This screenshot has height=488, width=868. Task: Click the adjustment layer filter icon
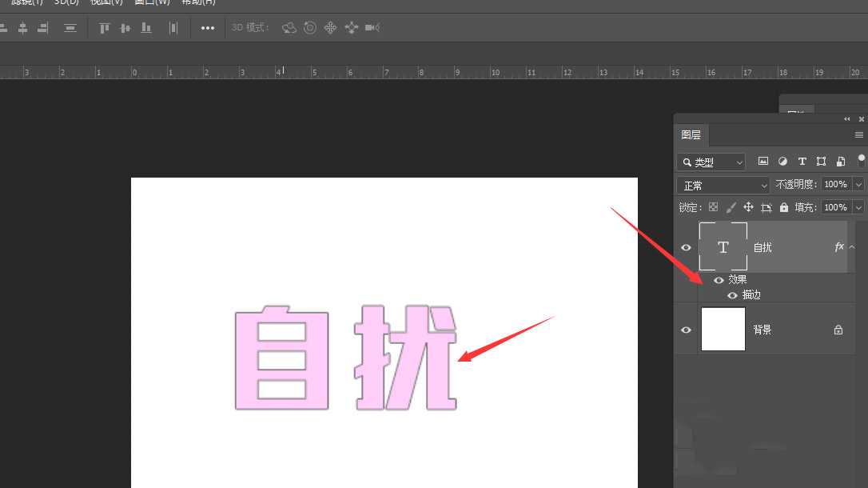click(x=782, y=161)
